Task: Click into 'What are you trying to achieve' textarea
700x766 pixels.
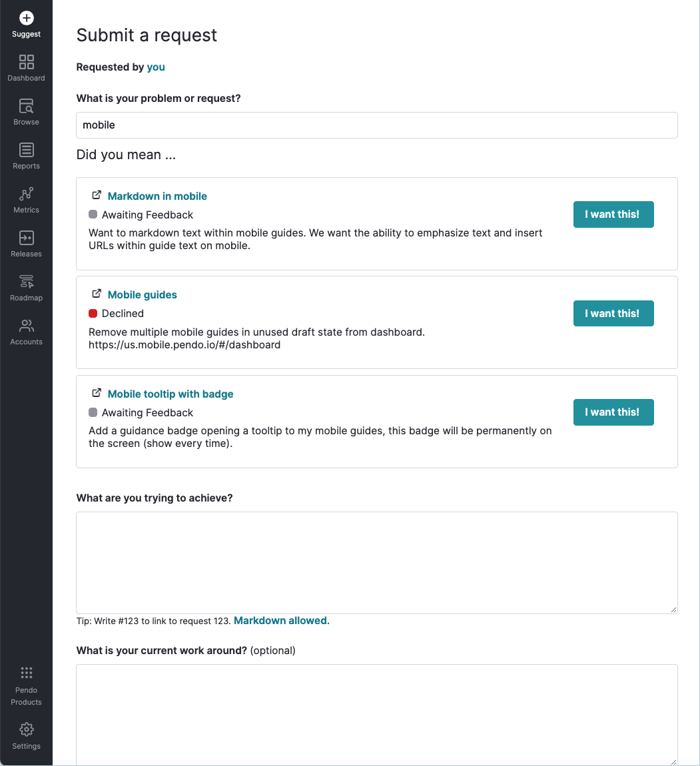Action: coord(376,563)
